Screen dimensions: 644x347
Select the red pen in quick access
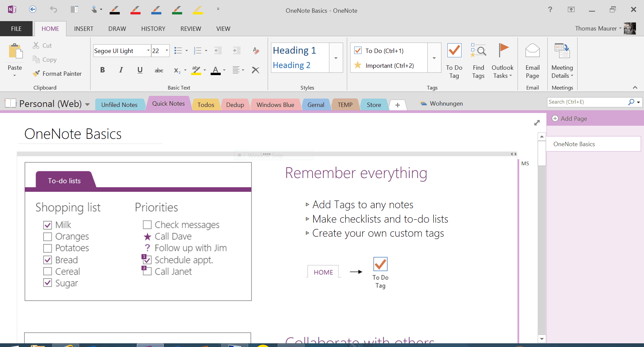(136, 10)
